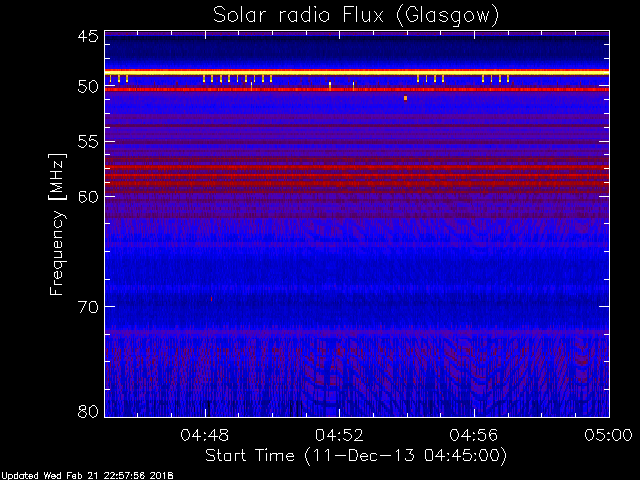Viewport: 640px width, 480px height.
Task: Click the 55 MHz axis tick label
Action: click(88, 142)
